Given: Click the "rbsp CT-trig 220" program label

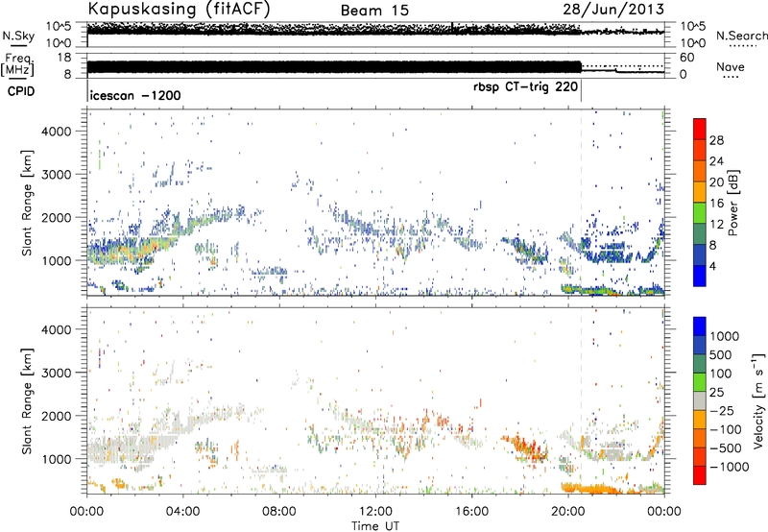Looking at the screenshot, I should [x=525, y=87].
